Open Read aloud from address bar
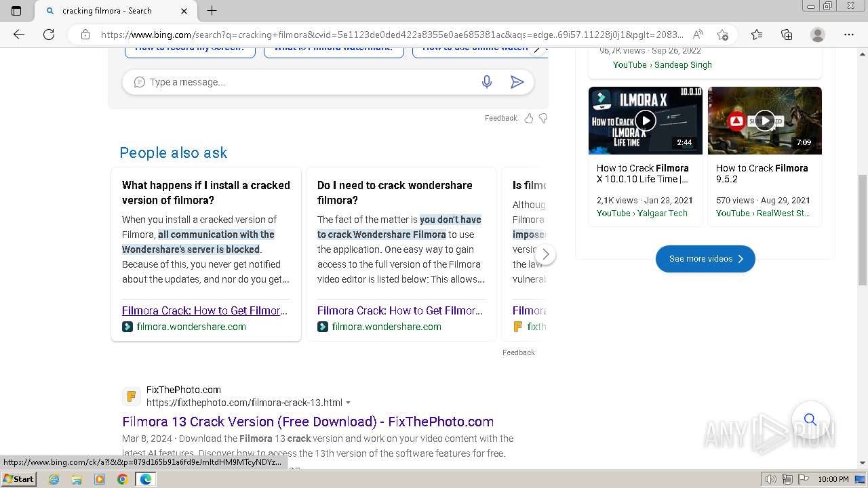The image size is (868, 488). point(698,35)
